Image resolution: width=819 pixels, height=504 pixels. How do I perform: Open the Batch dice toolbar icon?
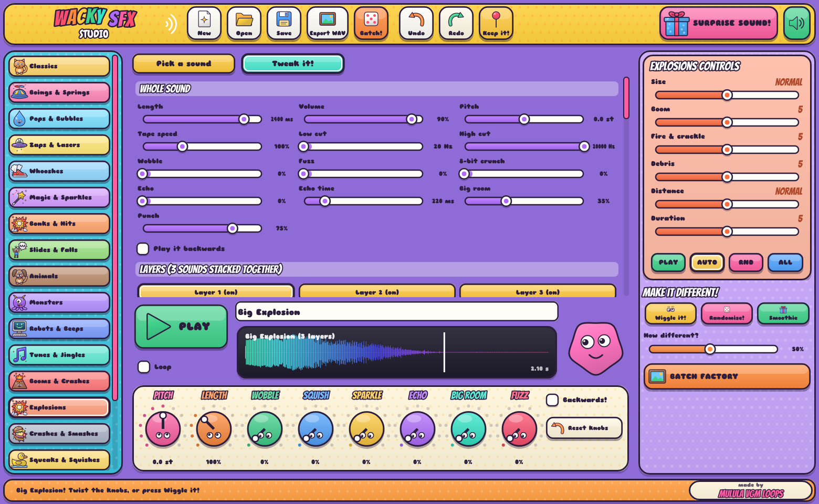[371, 23]
